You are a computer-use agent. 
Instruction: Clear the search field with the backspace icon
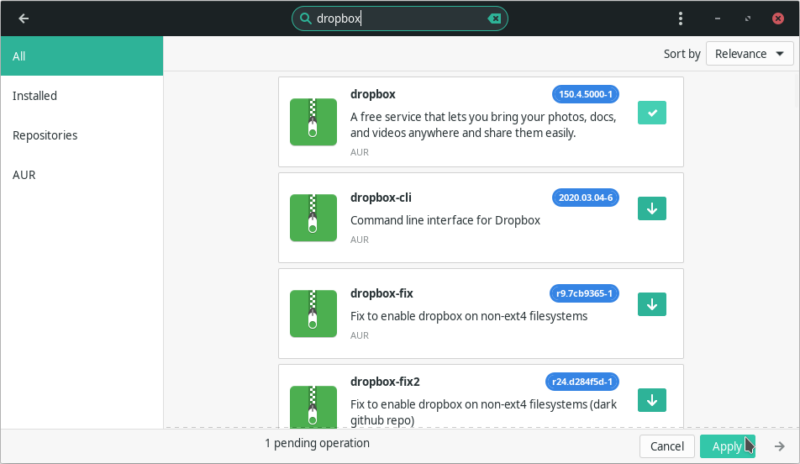(494, 19)
